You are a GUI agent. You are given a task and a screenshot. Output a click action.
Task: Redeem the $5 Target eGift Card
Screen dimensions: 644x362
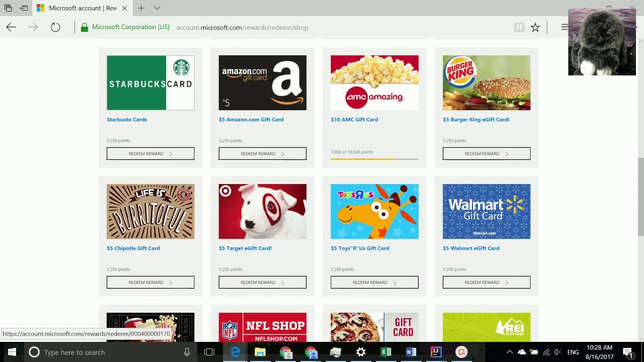click(262, 282)
